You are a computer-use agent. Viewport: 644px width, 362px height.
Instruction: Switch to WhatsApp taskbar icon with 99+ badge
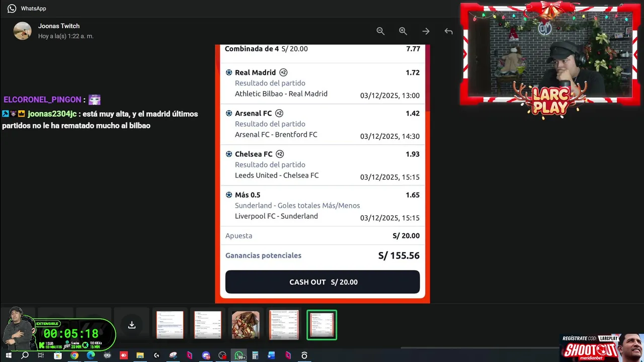(x=239, y=355)
